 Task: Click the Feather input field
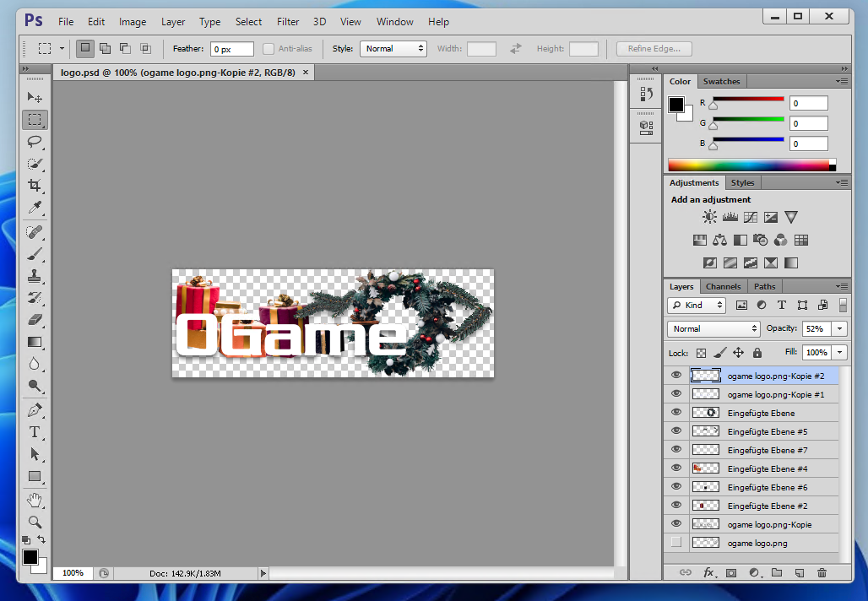[x=232, y=49]
